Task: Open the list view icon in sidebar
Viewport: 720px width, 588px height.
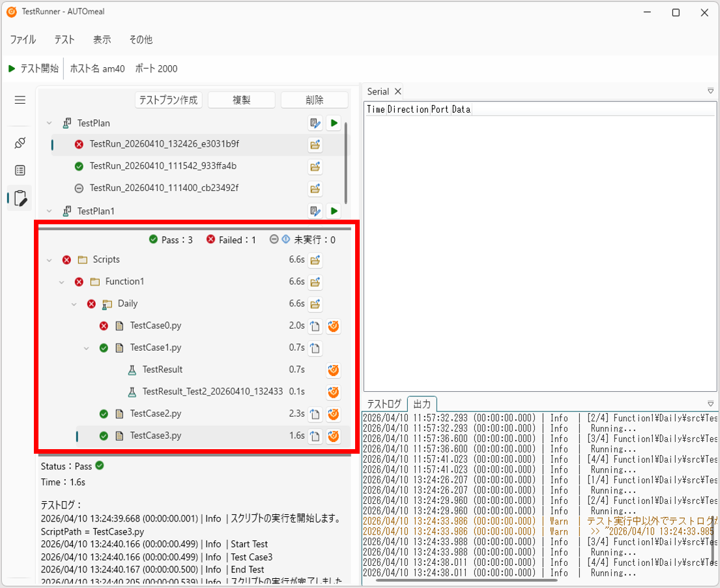Action: pyautogui.click(x=20, y=170)
